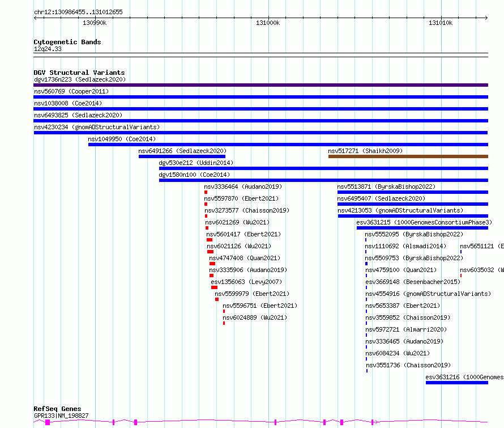Click the 131000k ruler position label
This screenshot has width=504, height=428.
(268, 23)
